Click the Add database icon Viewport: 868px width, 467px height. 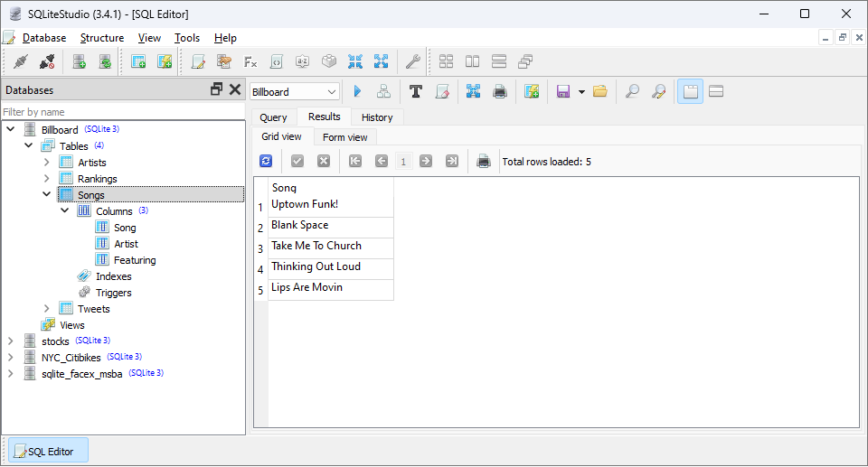coord(80,61)
